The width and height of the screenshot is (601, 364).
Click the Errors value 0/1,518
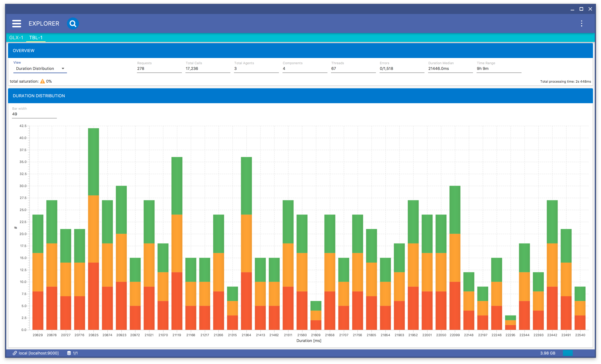[x=402, y=69]
